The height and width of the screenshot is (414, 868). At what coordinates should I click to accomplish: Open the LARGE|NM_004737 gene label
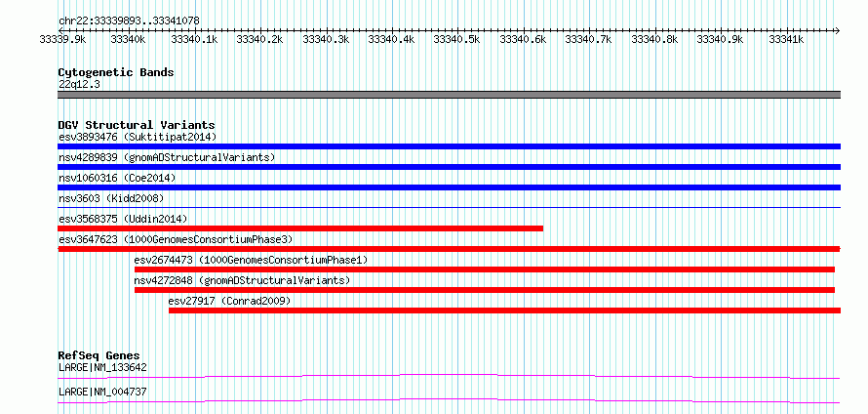coord(102,392)
